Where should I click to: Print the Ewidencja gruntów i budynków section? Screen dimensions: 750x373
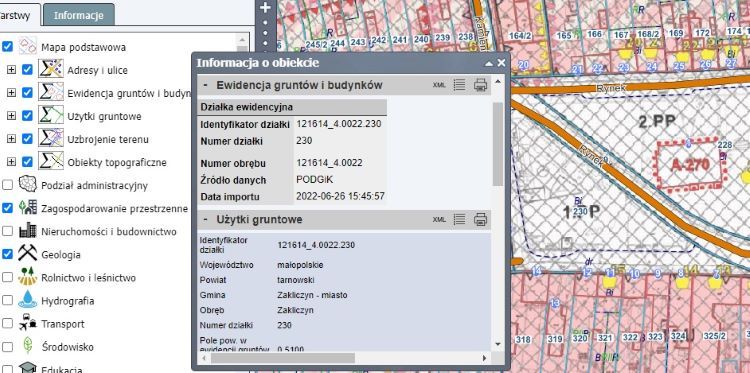(480, 85)
